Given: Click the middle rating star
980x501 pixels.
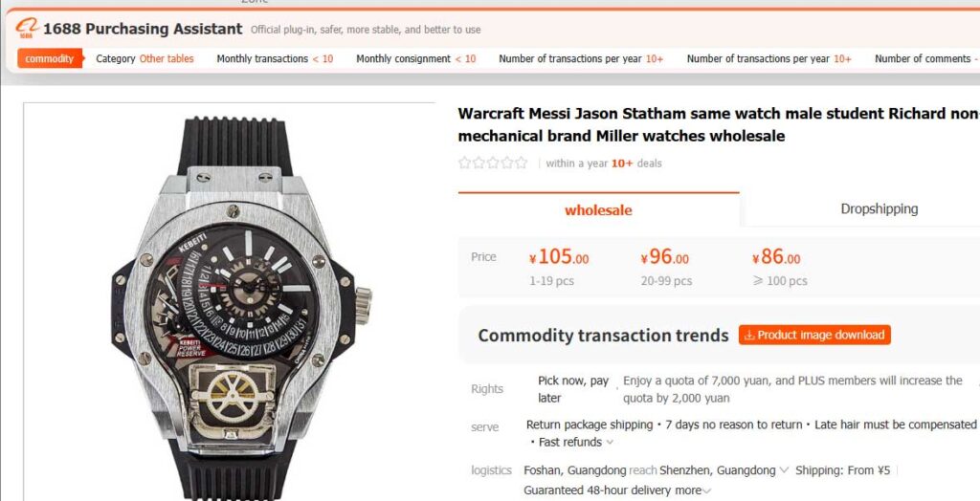Looking at the screenshot, I should click(493, 163).
